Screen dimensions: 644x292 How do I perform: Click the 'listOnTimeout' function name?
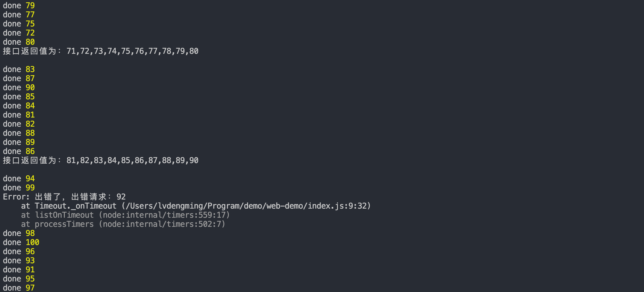click(x=64, y=215)
